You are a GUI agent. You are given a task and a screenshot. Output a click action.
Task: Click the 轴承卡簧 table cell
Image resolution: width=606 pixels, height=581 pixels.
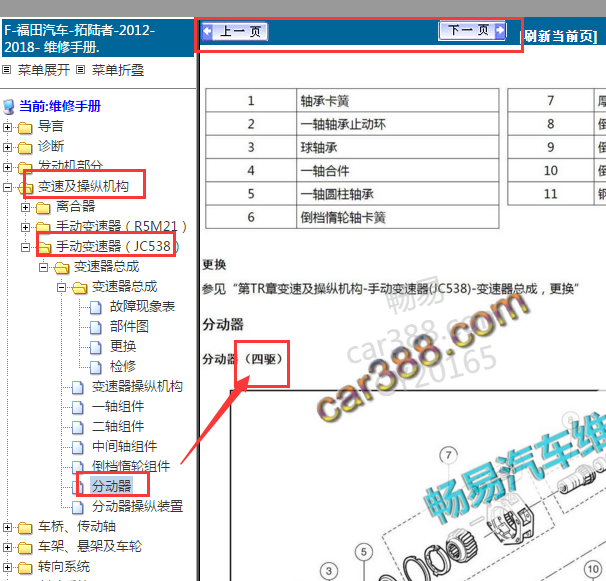point(398,101)
